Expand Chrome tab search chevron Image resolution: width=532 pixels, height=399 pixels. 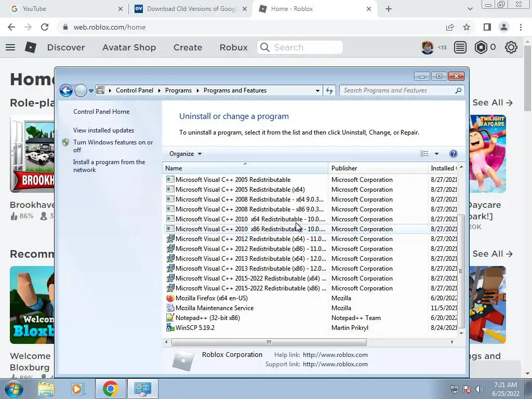pos(470,9)
